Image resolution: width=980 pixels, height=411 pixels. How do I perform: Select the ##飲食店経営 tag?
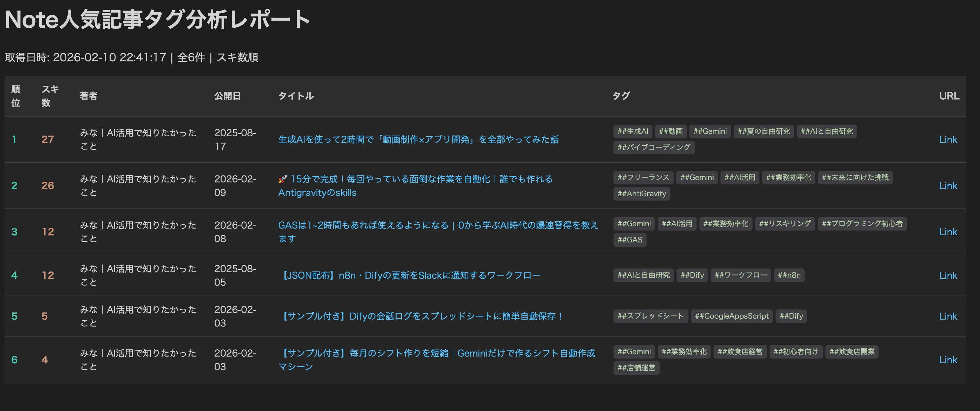click(740, 352)
